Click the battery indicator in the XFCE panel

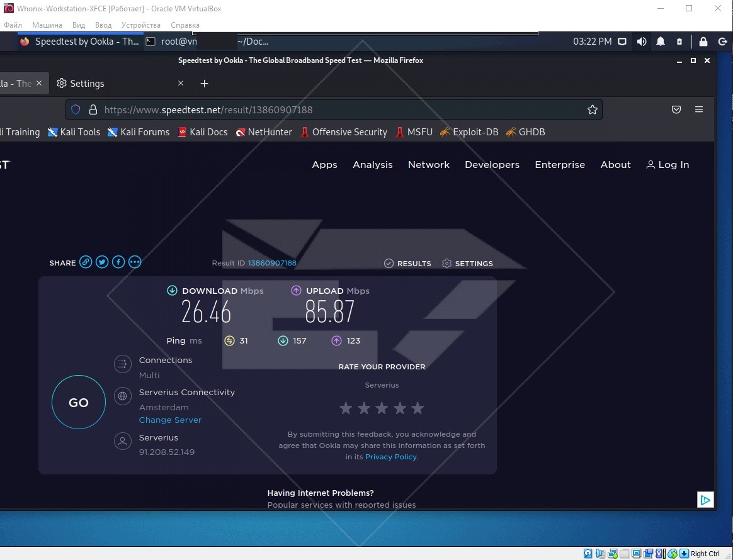tap(679, 42)
